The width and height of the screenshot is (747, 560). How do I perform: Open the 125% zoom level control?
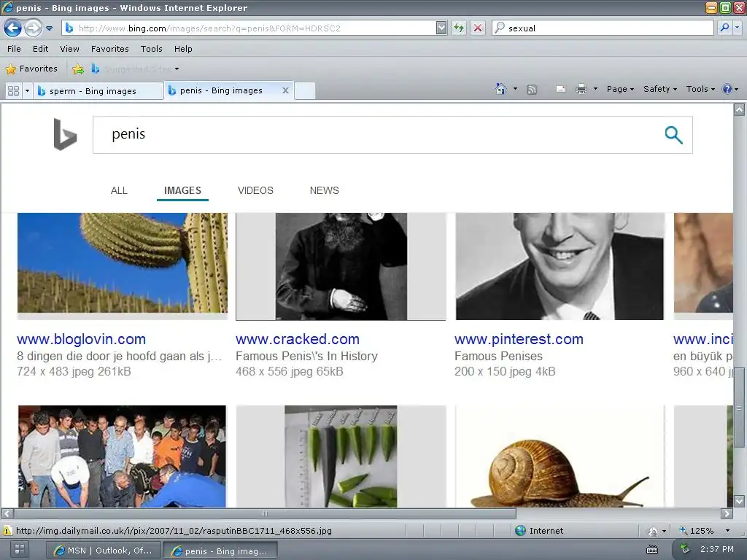(x=704, y=531)
